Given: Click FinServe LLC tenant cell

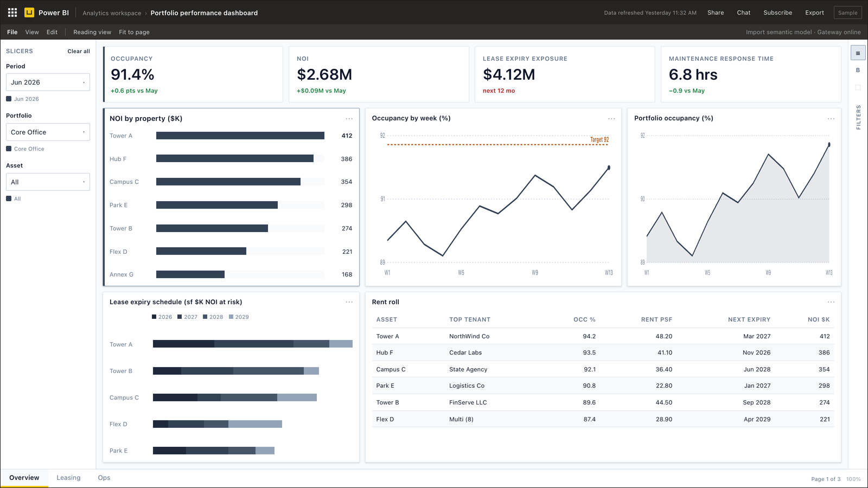Looking at the screenshot, I should coord(468,402).
